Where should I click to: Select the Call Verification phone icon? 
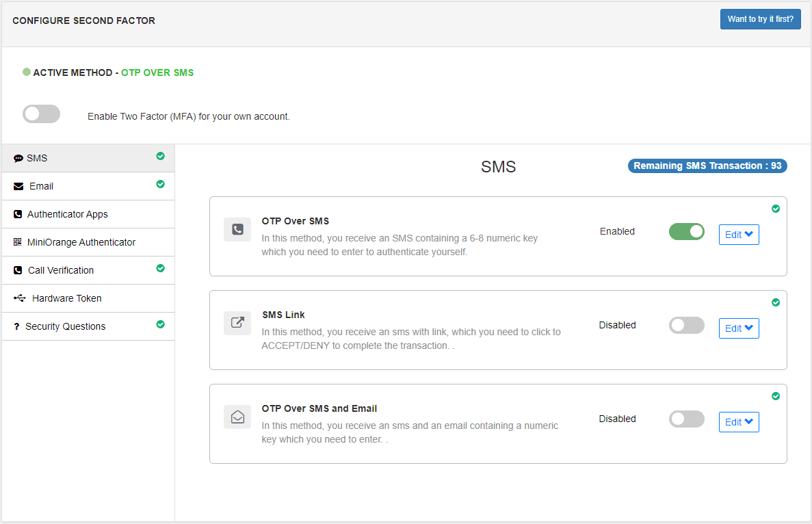(x=18, y=270)
